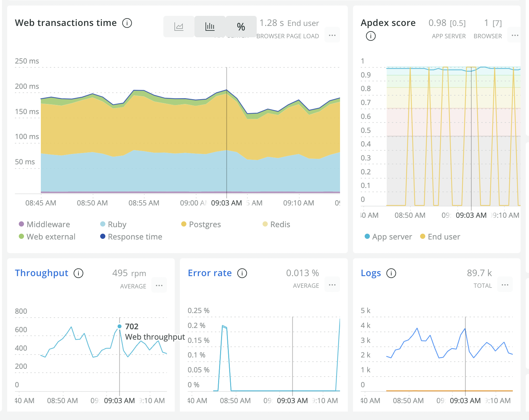Image resolution: width=529 pixels, height=420 pixels.
Task: Expand the Error rate options menu
Action: click(x=332, y=285)
